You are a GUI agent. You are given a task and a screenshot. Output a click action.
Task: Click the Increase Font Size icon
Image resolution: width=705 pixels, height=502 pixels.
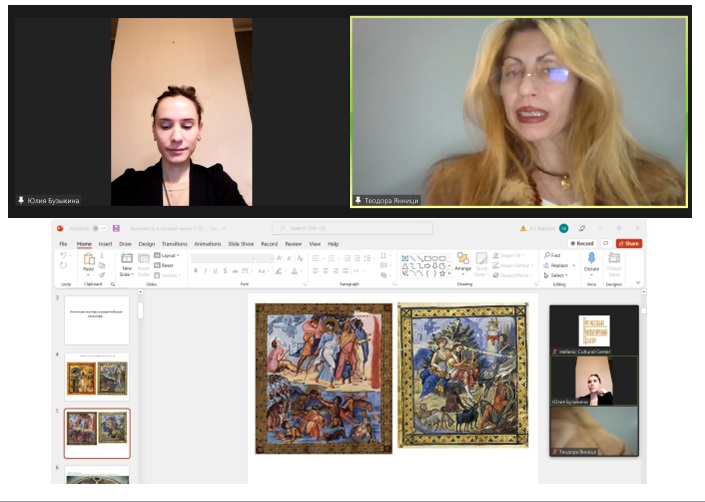pos(280,258)
